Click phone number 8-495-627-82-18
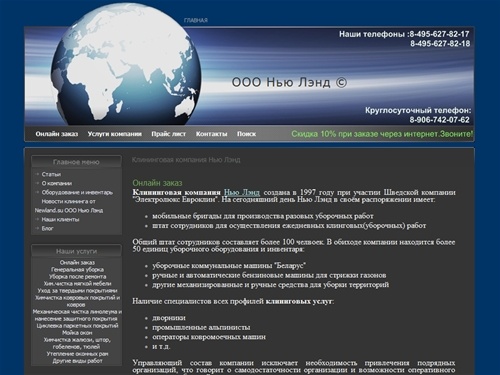 pyautogui.click(x=440, y=44)
